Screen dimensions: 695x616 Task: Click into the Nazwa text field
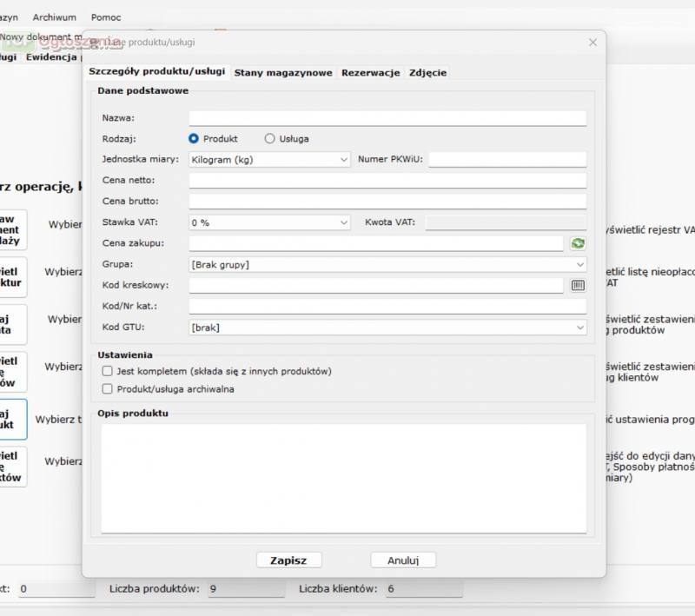click(x=387, y=118)
